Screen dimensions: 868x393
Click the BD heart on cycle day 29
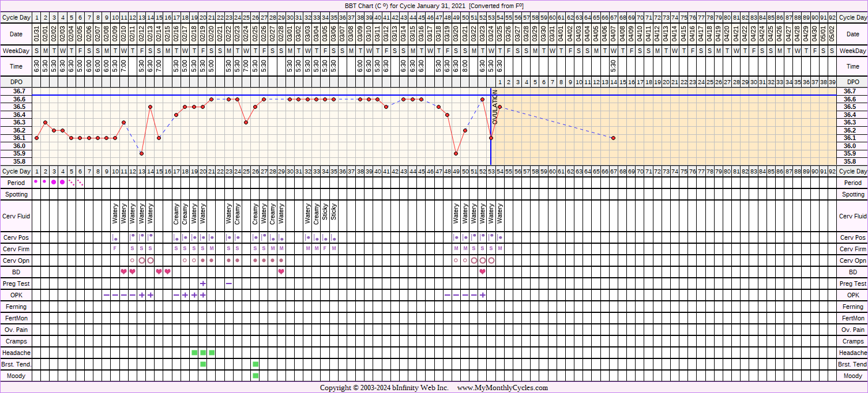[281, 272]
